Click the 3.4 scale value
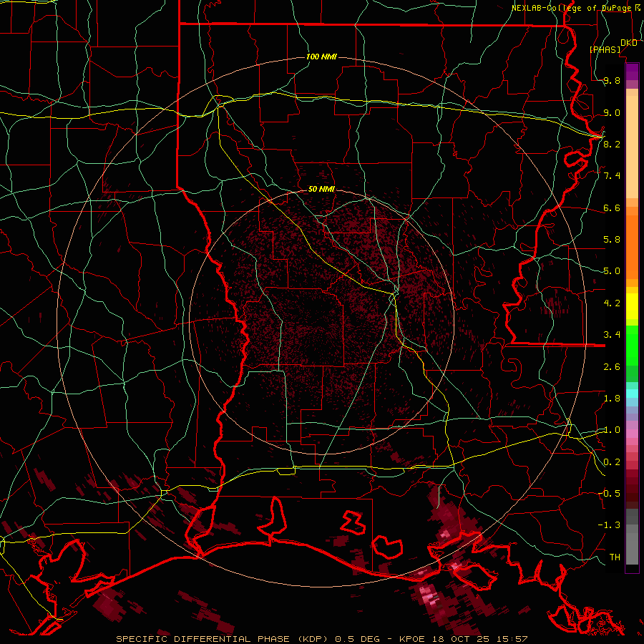Screen dimensions: 644x644 tap(612, 335)
